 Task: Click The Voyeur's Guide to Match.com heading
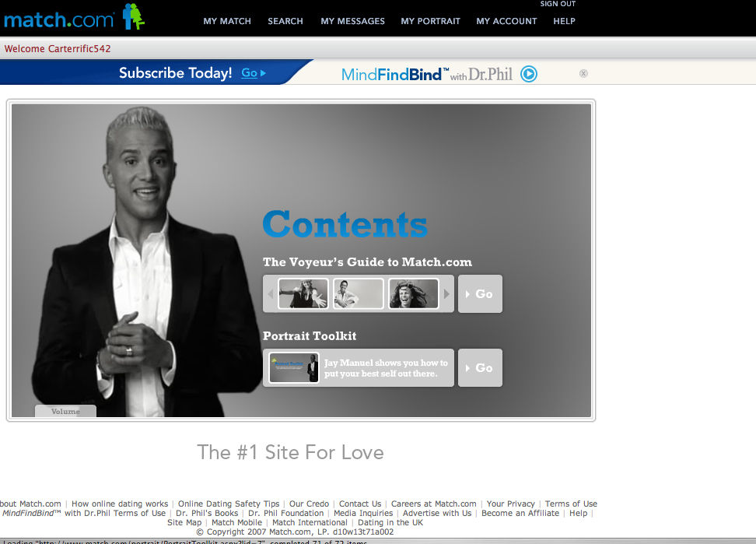tap(367, 261)
